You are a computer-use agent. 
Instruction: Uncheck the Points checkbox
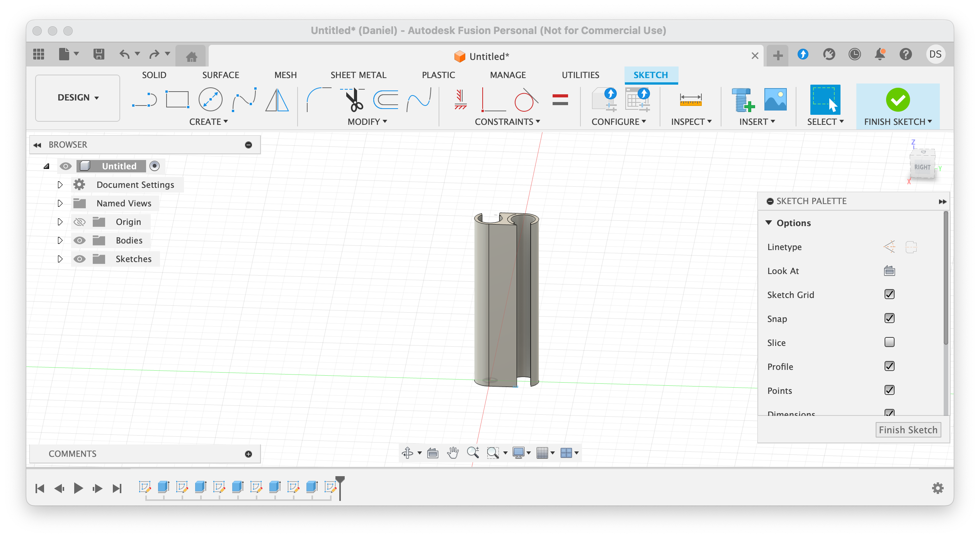coord(889,390)
